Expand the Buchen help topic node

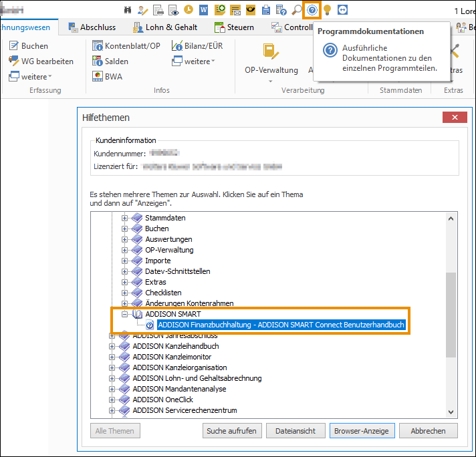click(124, 228)
